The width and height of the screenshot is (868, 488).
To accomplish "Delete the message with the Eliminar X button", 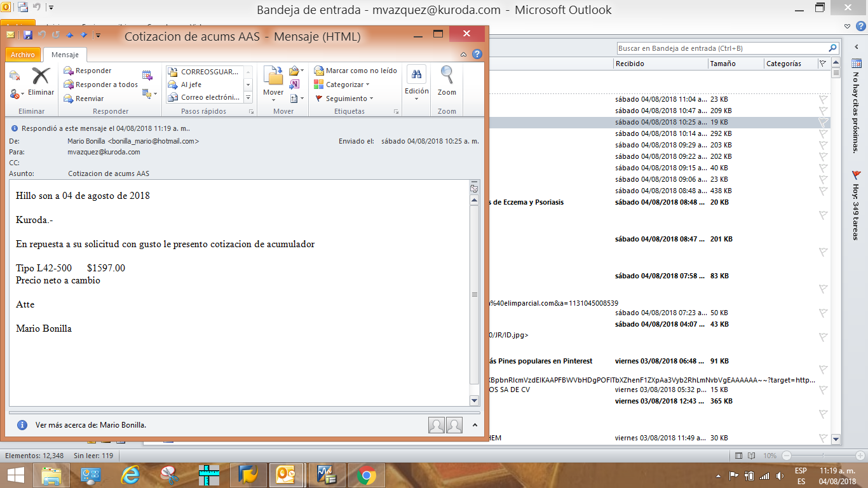I will 41,82.
